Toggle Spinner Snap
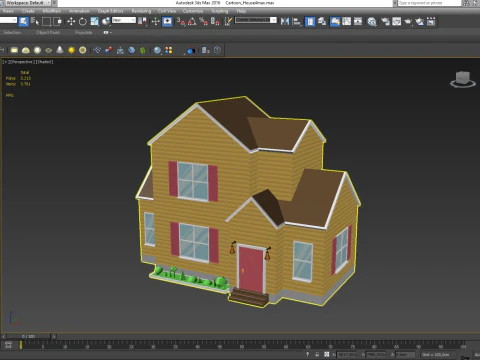 [x=215, y=22]
